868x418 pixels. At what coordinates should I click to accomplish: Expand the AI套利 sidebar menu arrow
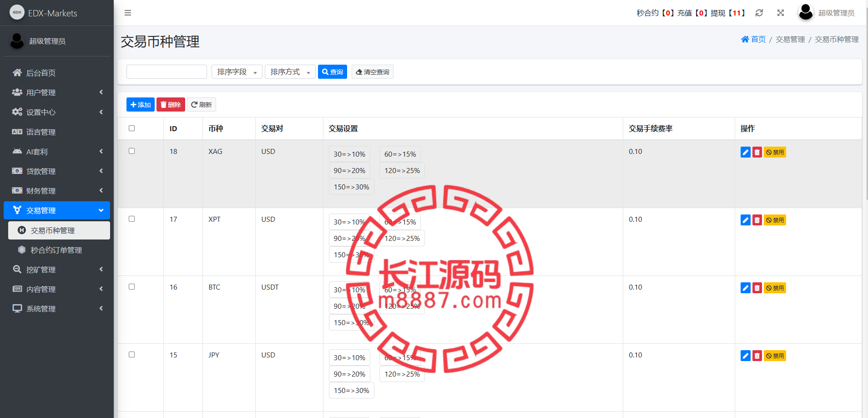coord(101,151)
